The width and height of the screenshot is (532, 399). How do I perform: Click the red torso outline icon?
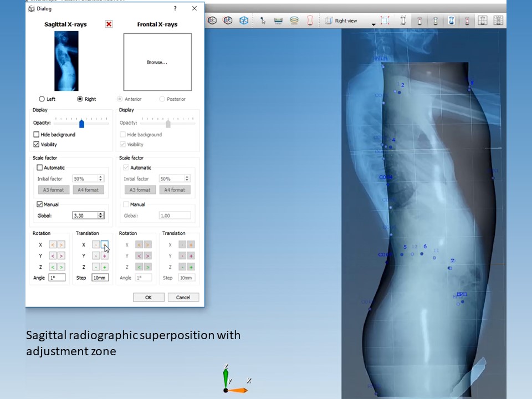tap(310, 21)
